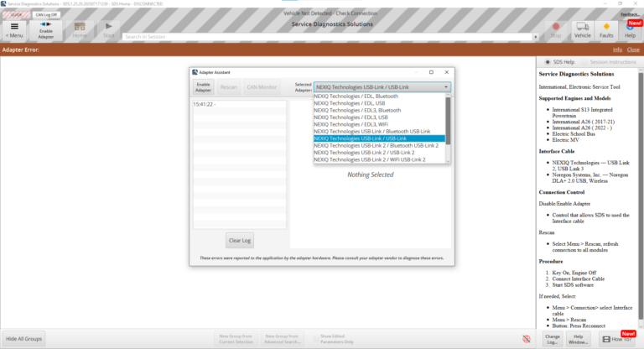Screen dimensions: 644x349
Task: Choose NEXIQ Technologies / EDL, Bluetooth
Action: [x=379, y=96]
